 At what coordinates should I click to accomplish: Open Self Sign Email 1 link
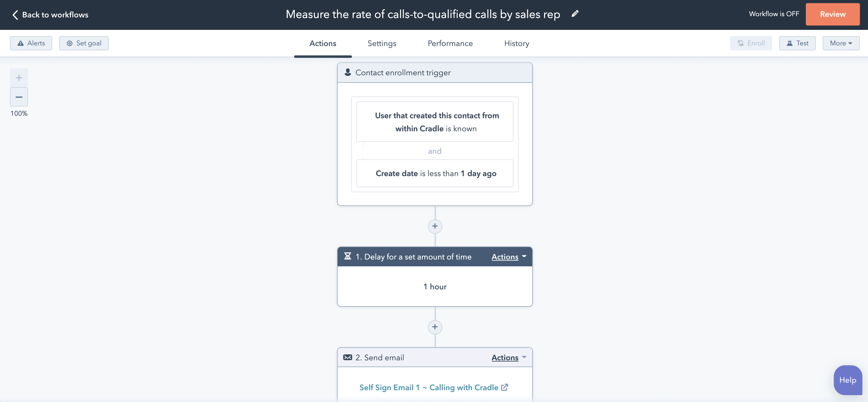pyautogui.click(x=429, y=387)
